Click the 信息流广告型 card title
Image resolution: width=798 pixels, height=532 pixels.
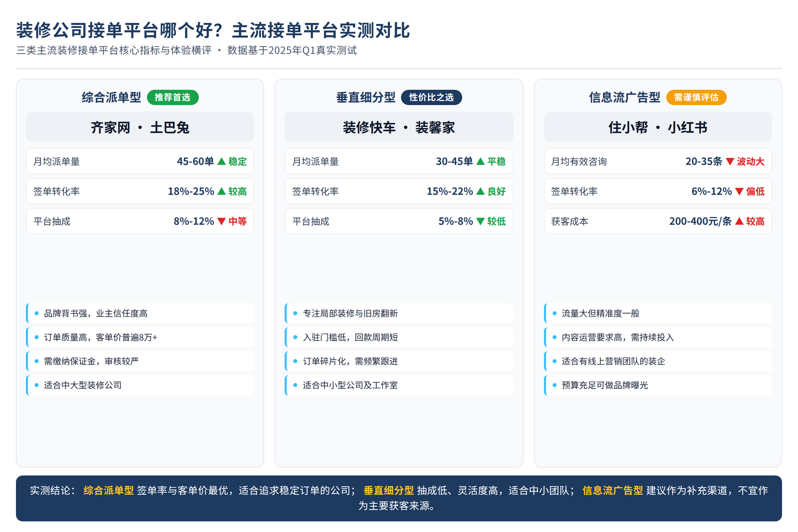[x=625, y=97]
